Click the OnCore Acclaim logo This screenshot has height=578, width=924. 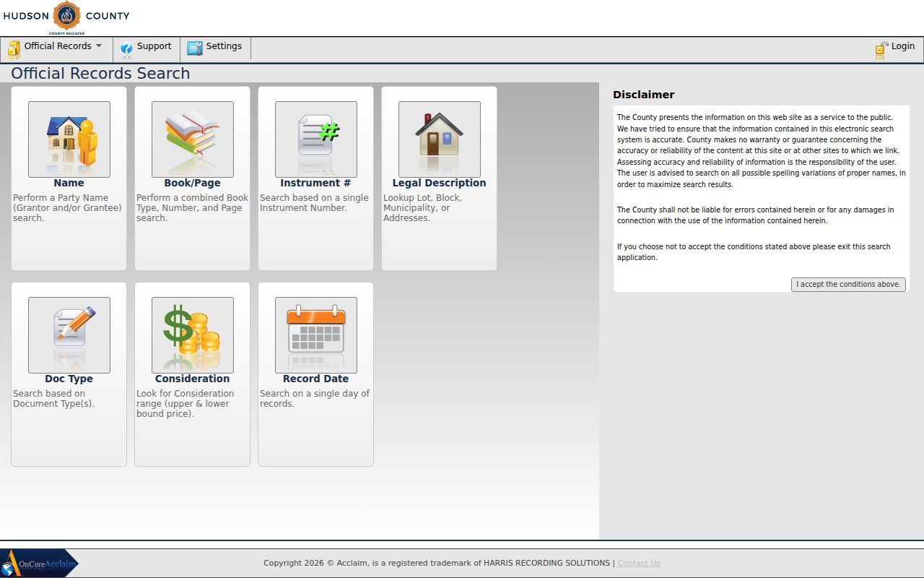tap(40, 563)
